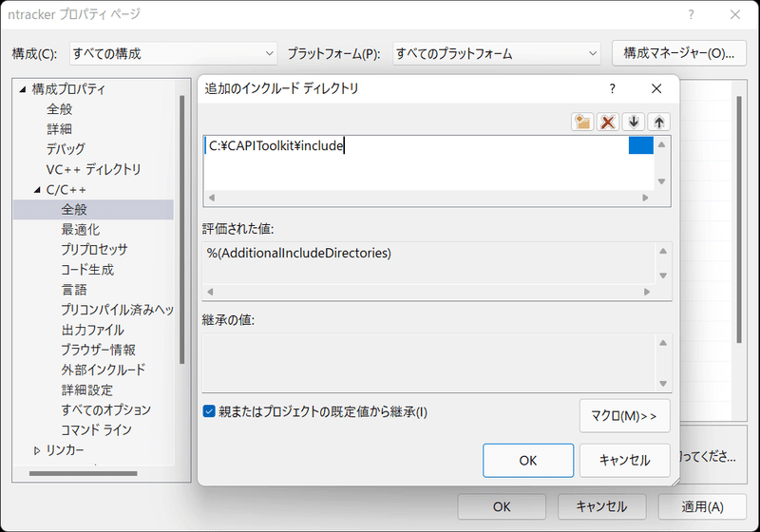Viewport: 760px width, 532px height.
Task: Select 詳細設定 tree item
Action: (x=86, y=390)
